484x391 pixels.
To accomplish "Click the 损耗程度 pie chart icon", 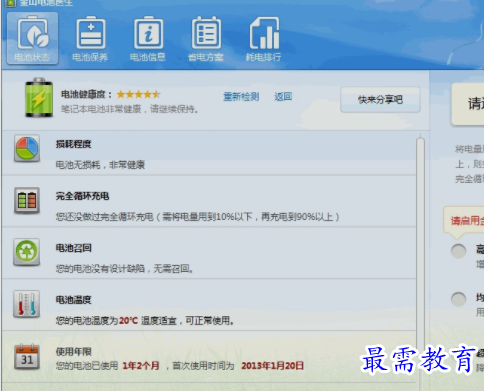I will pyautogui.click(x=27, y=148).
